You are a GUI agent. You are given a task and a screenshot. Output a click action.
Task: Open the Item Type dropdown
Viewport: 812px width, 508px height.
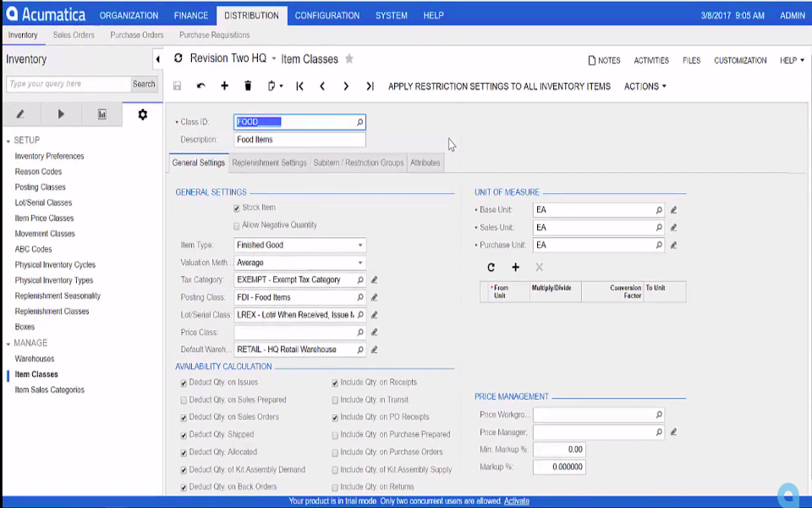(x=360, y=245)
